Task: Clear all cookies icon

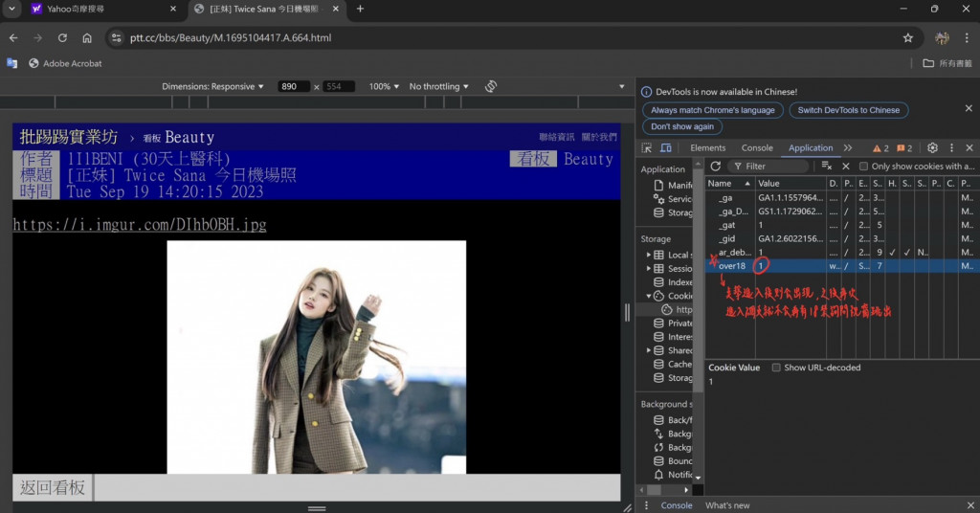Action: 827,166
